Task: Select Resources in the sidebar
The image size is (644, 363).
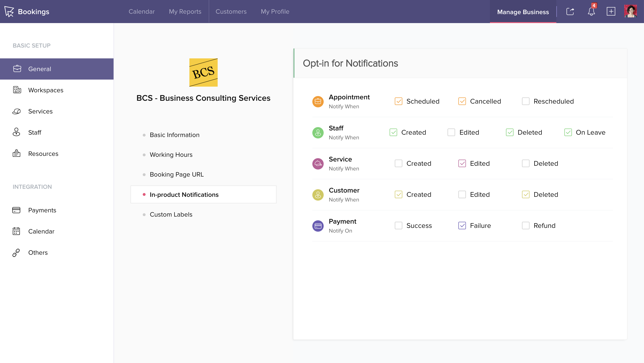Action: tap(43, 154)
